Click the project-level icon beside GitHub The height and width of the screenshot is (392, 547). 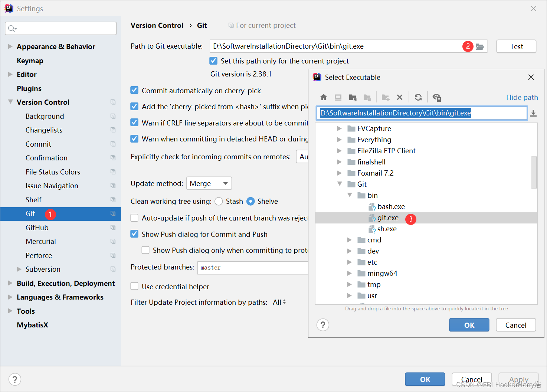[x=113, y=228]
